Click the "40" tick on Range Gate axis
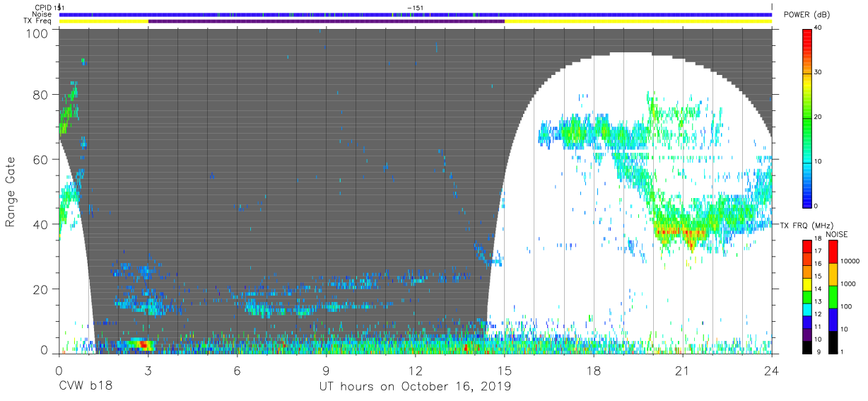The width and height of the screenshot is (868, 401). tap(40, 224)
